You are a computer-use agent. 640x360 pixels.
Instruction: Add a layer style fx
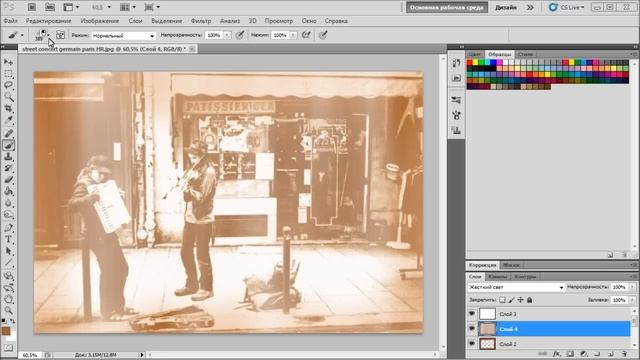tap(556, 354)
